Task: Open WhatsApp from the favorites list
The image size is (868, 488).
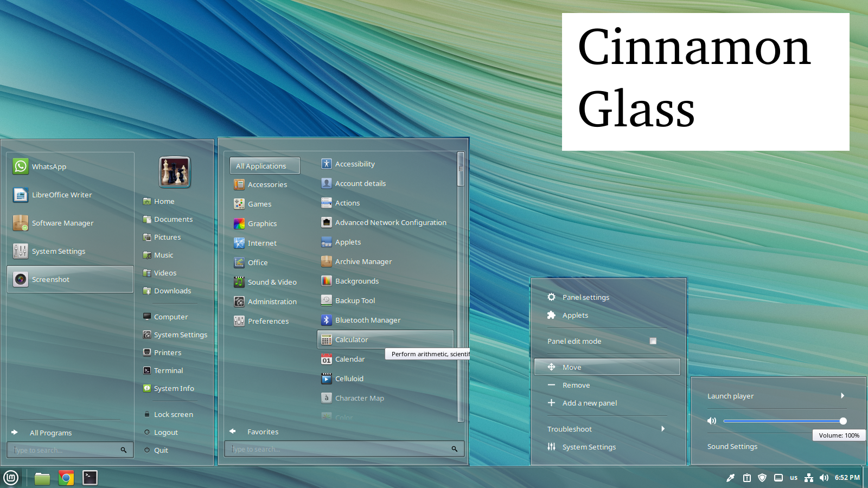Action: click(x=49, y=166)
